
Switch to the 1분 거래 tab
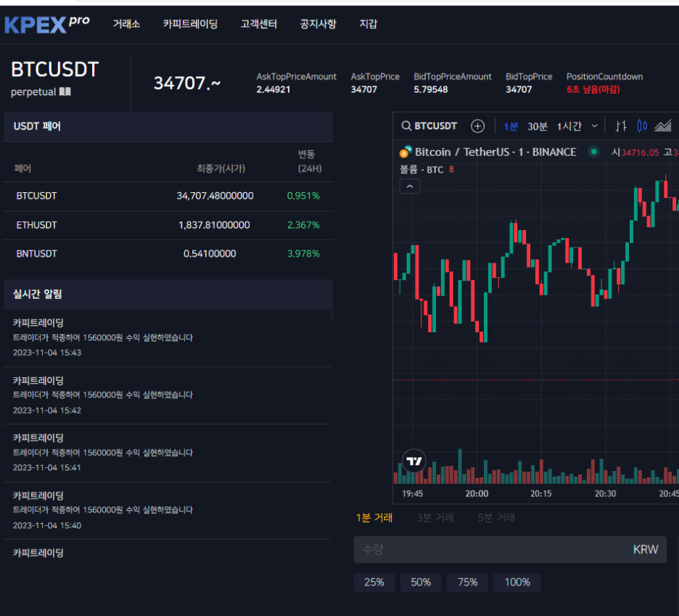pyautogui.click(x=374, y=517)
